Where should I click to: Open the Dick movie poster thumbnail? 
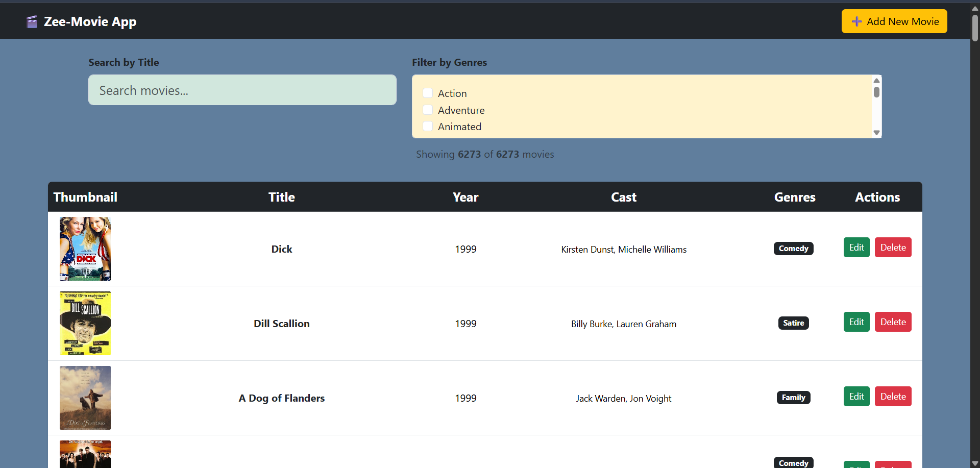pos(85,249)
